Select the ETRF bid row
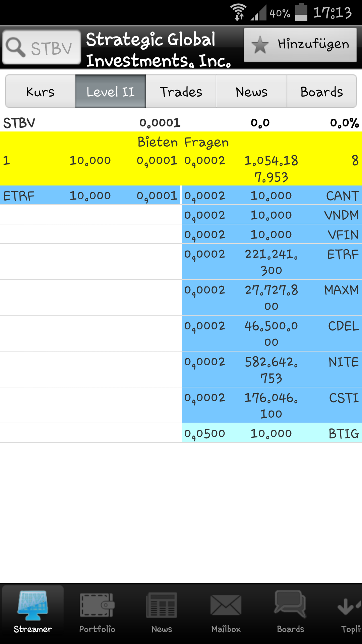362x644 pixels. click(90, 195)
